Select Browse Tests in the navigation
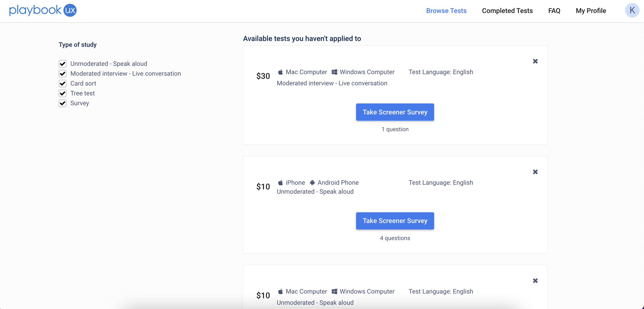The width and height of the screenshot is (644, 309). [446, 11]
